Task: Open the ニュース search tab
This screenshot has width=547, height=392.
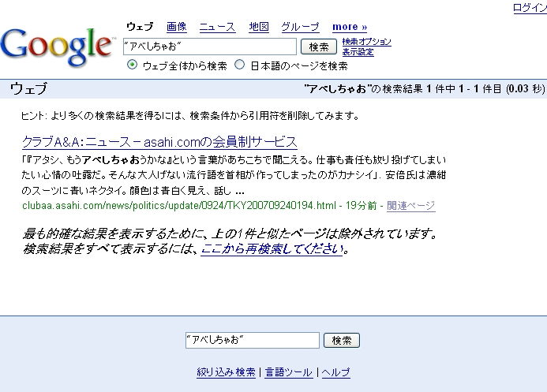Action: click(x=217, y=27)
